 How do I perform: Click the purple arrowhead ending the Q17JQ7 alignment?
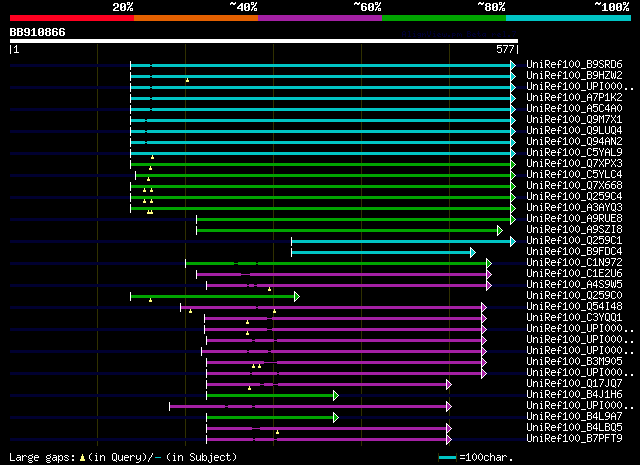click(x=449, y=384)
